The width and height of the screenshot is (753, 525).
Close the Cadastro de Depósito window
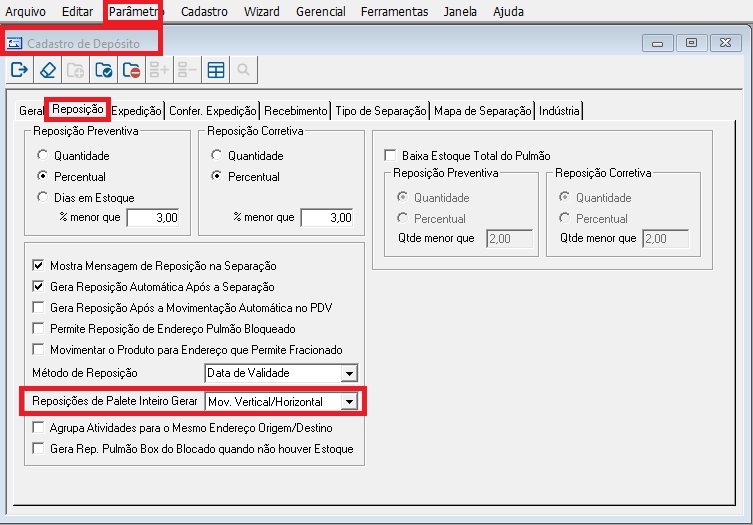(726, 43)
